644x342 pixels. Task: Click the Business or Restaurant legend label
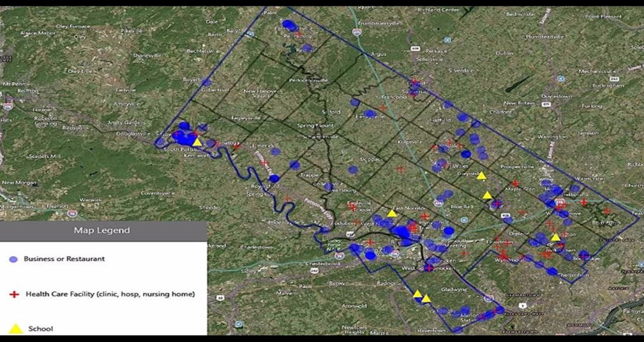click(64, 259)
